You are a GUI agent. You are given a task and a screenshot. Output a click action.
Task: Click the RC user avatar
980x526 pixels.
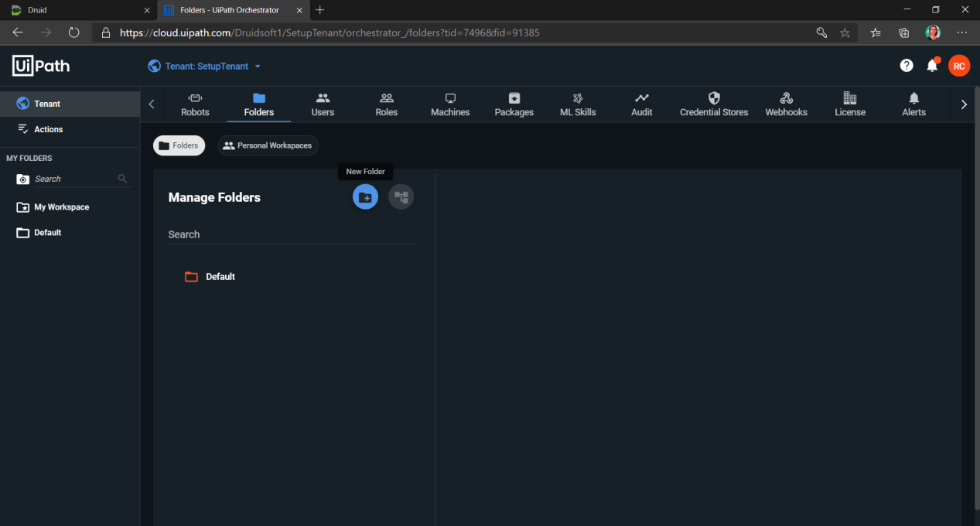pyautogui.click(x=959, y=66)
